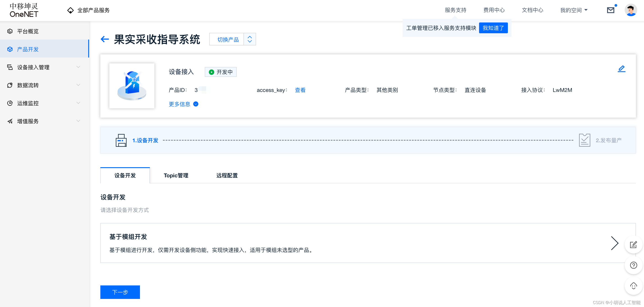Click the 设备开发 step printer icon
Viewport: 644px width, 307px height.
pos(121,140)
